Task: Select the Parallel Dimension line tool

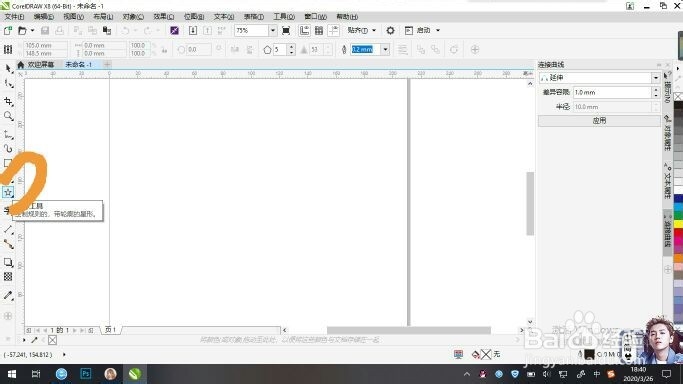Action: 8,229
